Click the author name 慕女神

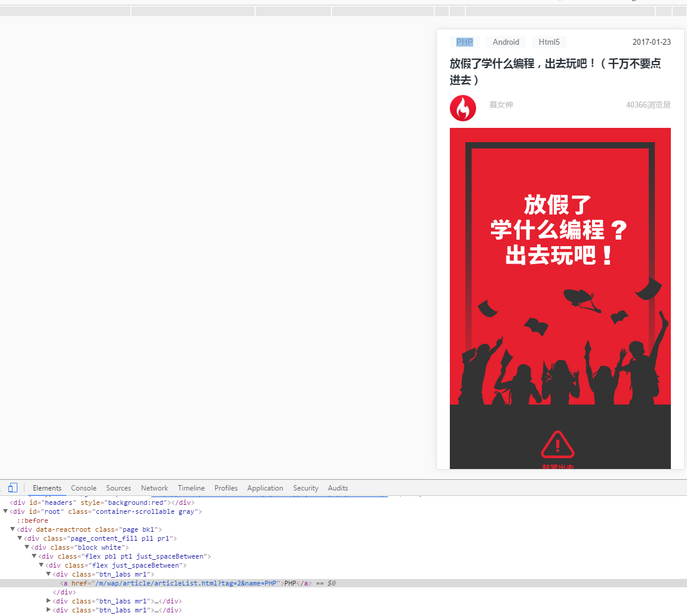[x=501, y=105]
